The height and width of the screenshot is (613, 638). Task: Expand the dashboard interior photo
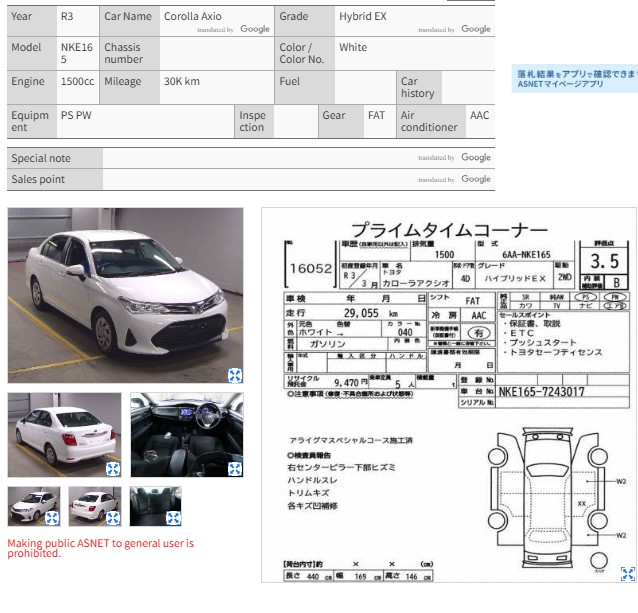pos(235,469)
